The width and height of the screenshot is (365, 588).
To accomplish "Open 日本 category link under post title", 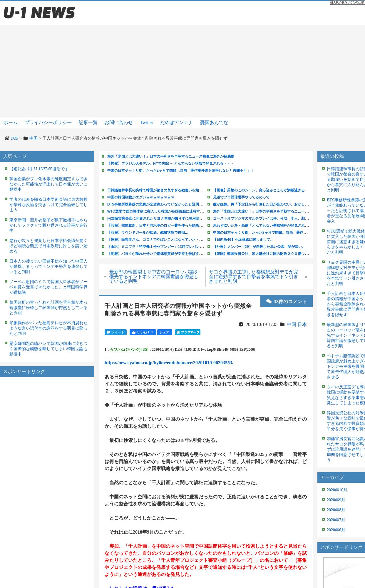I will click(302, 324).
